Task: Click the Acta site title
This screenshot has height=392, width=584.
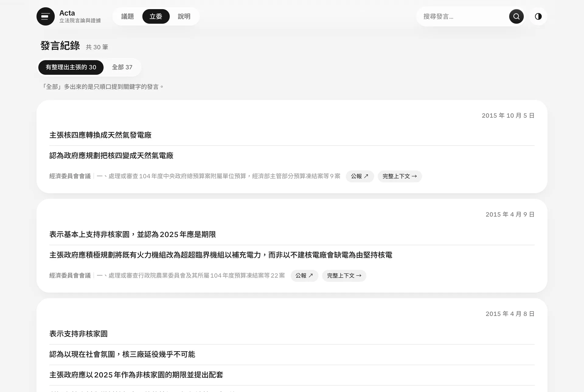Action: (67, 13)
